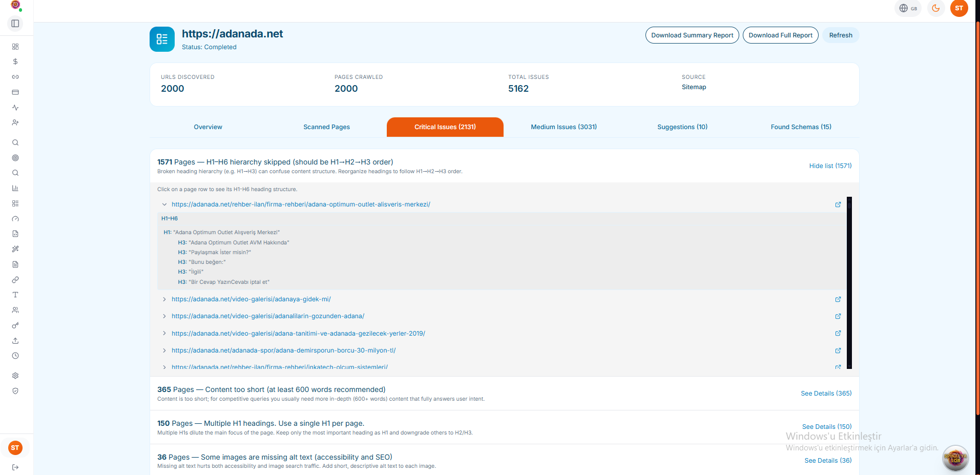Switch to the Medium Issues tab

click(x=564, y=127)
